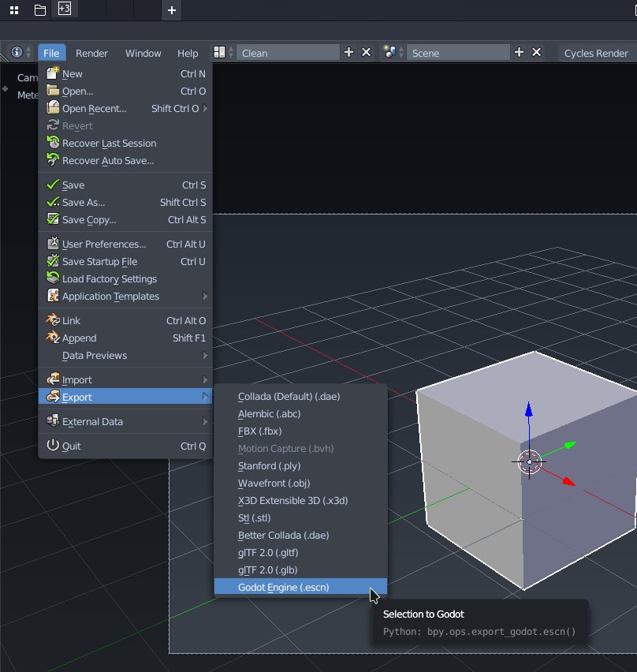Delete the current Scene

[x=536, y=52]
